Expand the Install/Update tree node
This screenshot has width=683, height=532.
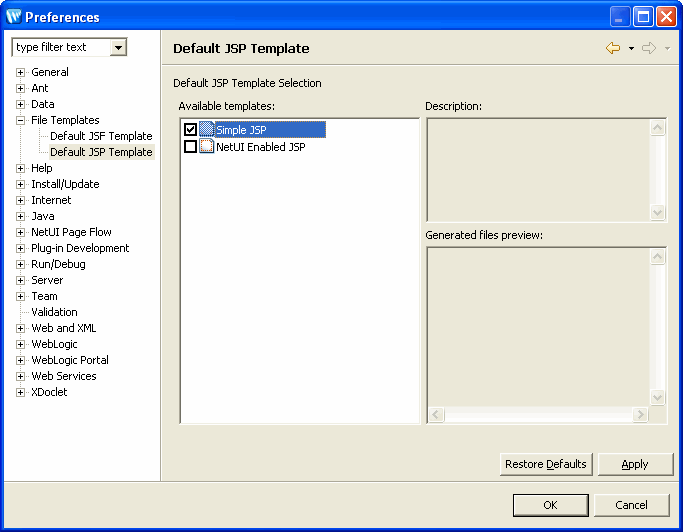(20, 184)
